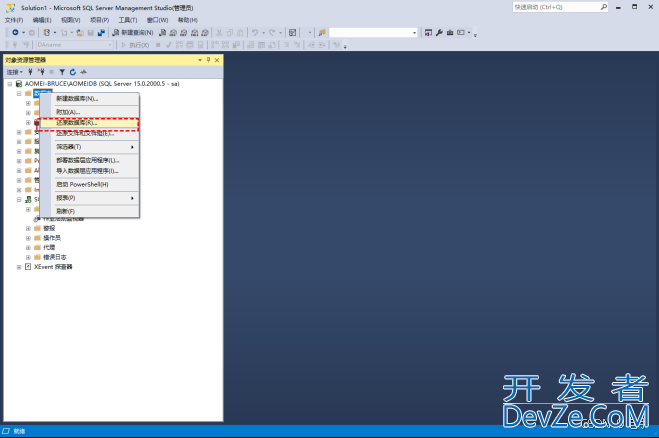Click the Find in Files toolbar icon
The height and width of the screenshot is (438, 659).
click(322, 32)
